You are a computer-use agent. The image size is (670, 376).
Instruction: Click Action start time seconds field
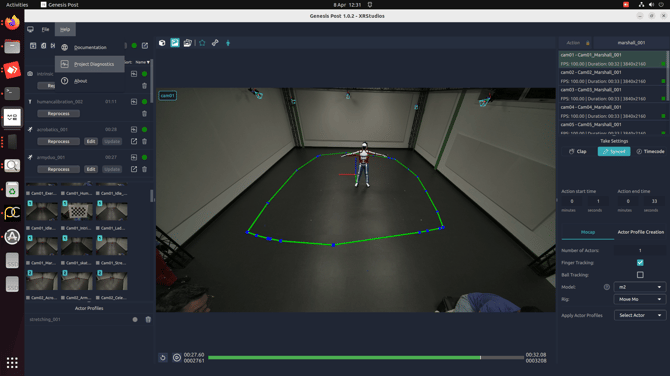click(x=598, y=201)
